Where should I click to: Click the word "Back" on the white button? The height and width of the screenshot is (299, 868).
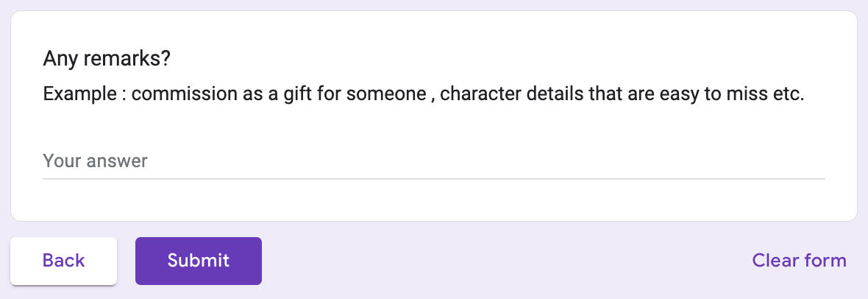point(64,261)
